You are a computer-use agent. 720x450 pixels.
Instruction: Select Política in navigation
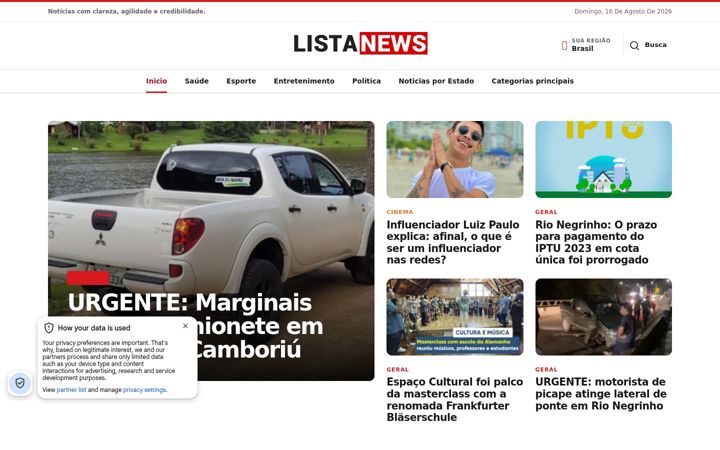(366, 81)
